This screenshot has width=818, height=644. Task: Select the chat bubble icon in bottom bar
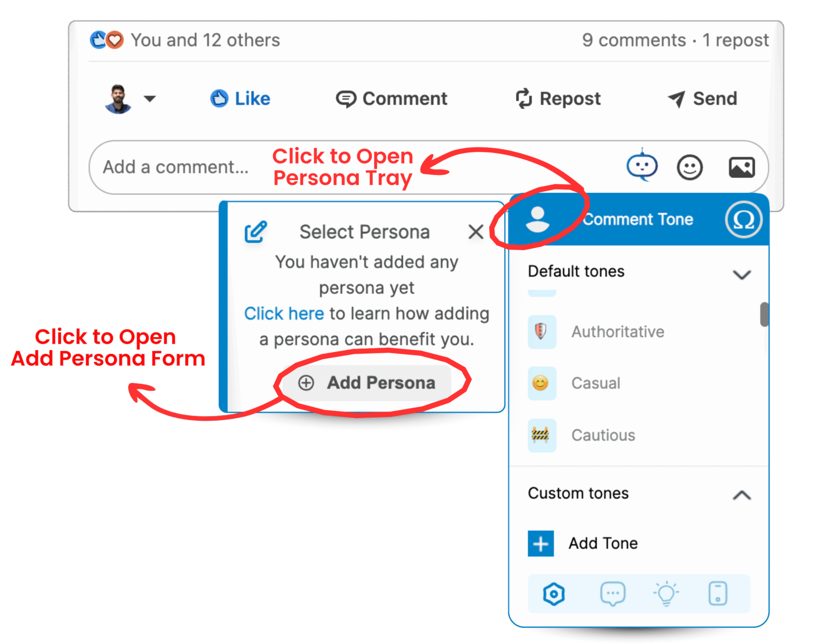point(613,594)
